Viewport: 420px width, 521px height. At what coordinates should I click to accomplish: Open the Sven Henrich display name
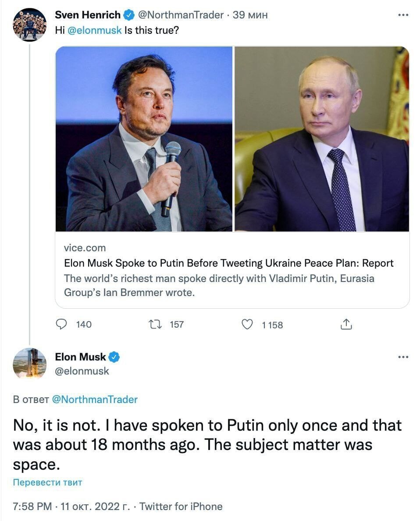tap(87, 15)
